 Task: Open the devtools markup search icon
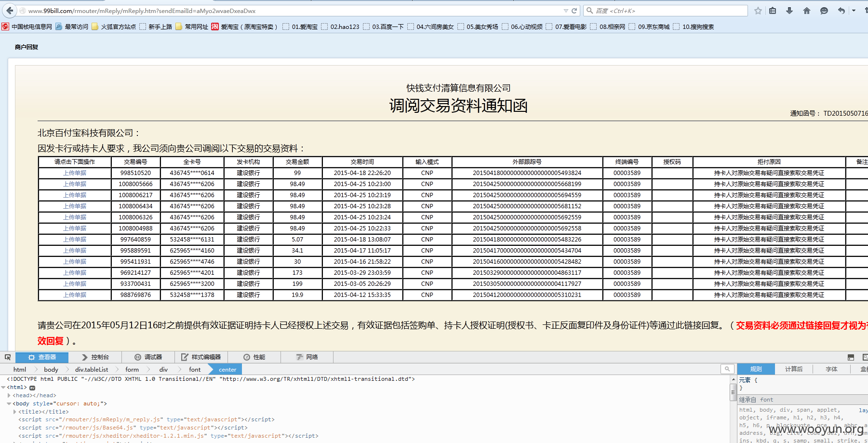point(727,369)
